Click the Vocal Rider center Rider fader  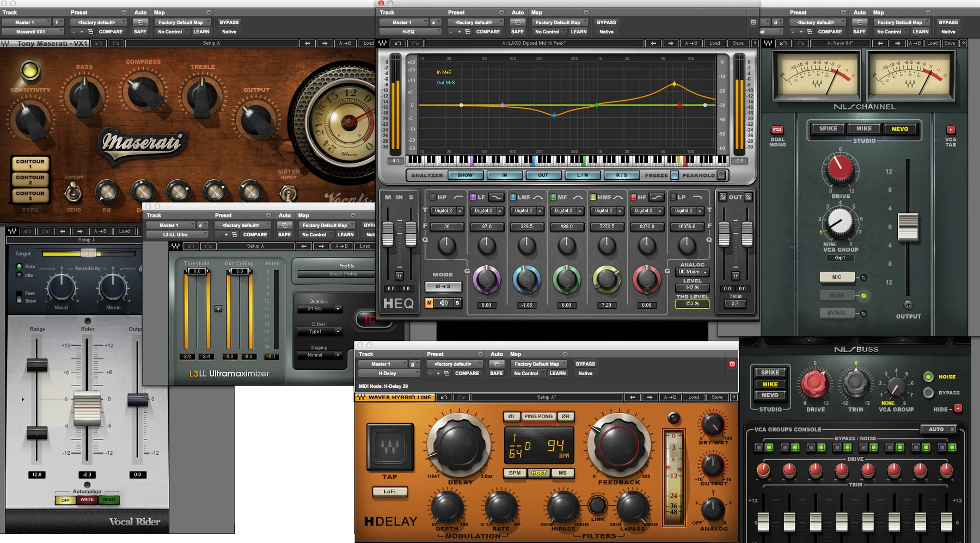(x=87, y=408)
